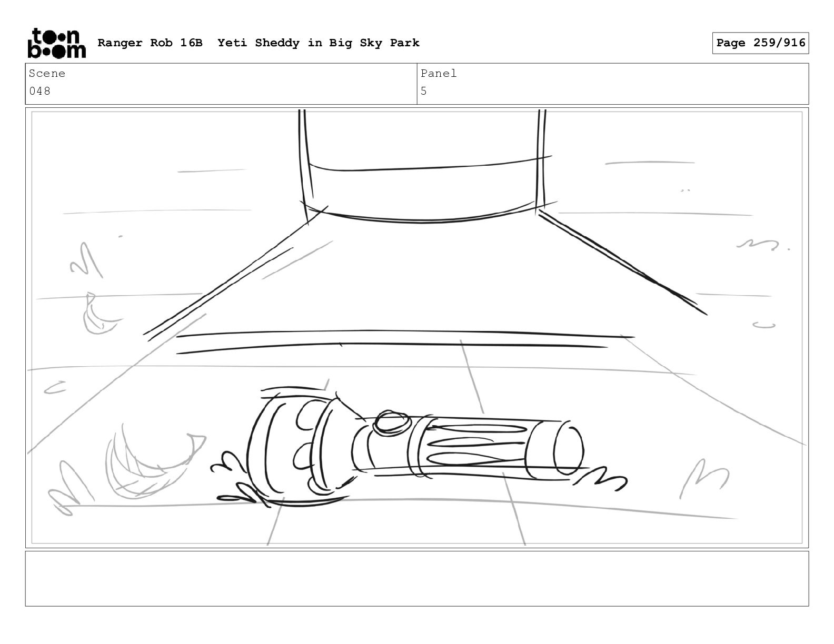Select the panel number '5'

[424, 91]
